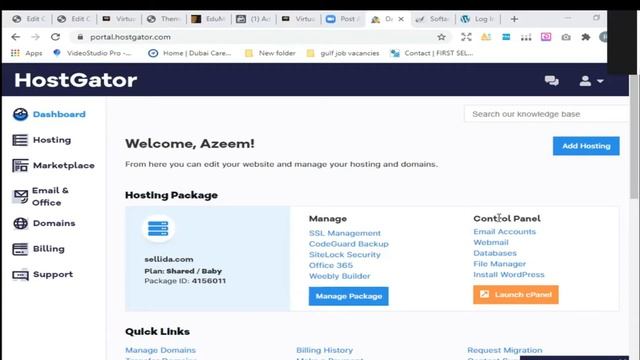640x360 pixels.
Task: Open the Support chat icon in sidebar
Action: [x=20, y=275]
